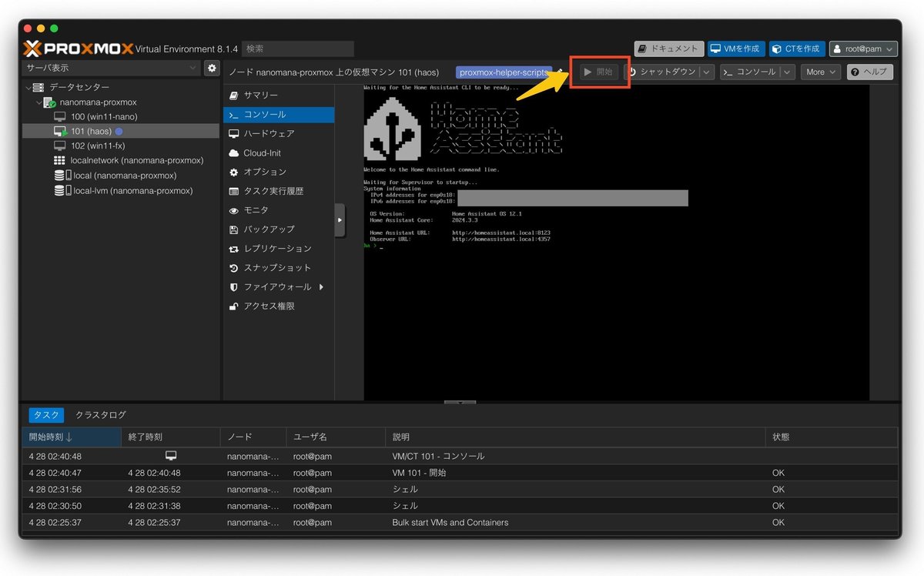This screenshot has height=576, width=924.
Task: Expand the toolbar コンソール dropdown arrow
Action: click(787, 72)
